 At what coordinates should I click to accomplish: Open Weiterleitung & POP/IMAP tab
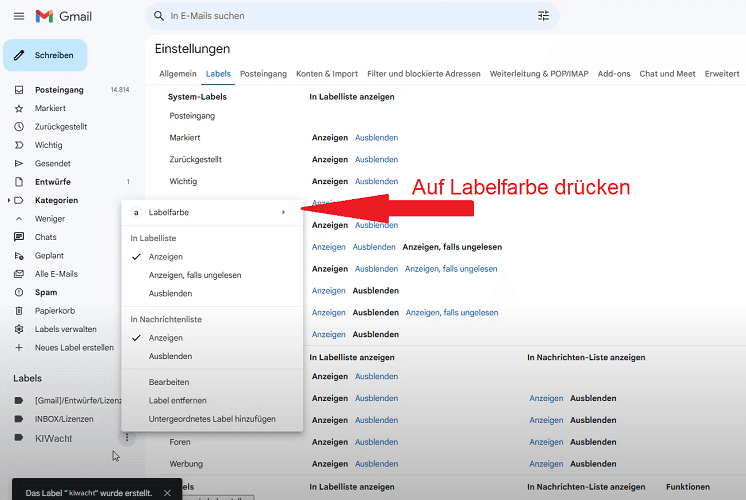539,74
